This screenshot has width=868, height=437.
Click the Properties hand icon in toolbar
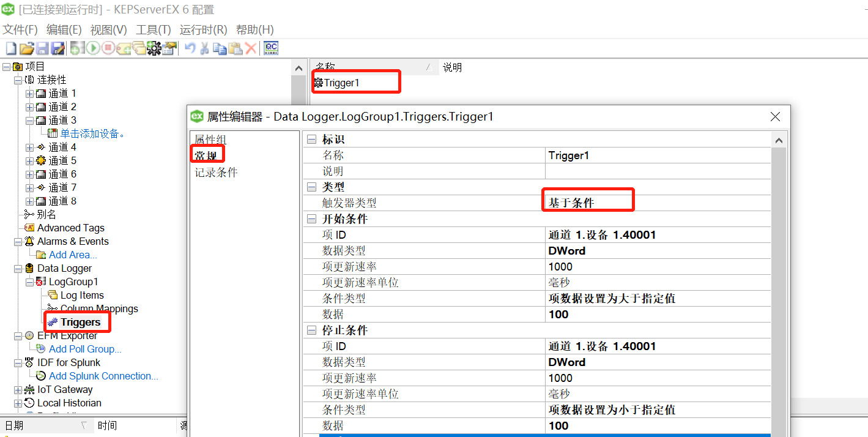coord(169,48)
